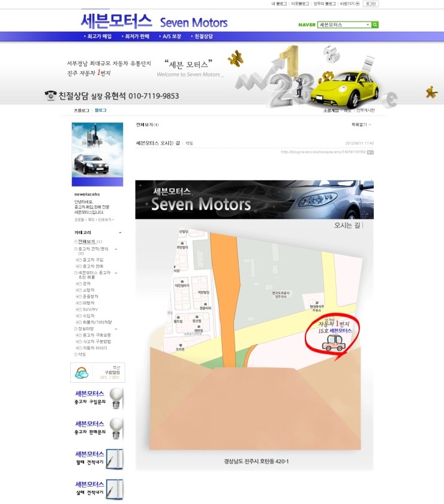Open the 쪽지 link under the blog intro
Image resolution: width=444 pixels, height=504 pixels.
point(91,220)
